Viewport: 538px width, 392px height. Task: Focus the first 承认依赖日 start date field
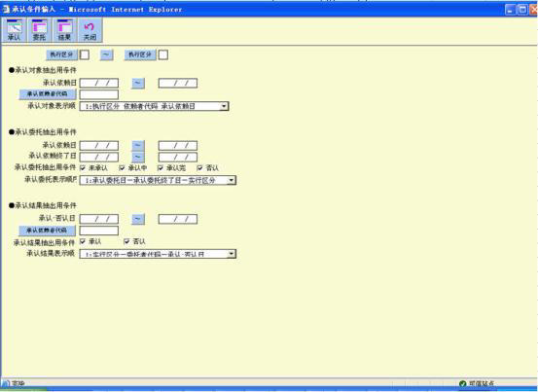99,83
